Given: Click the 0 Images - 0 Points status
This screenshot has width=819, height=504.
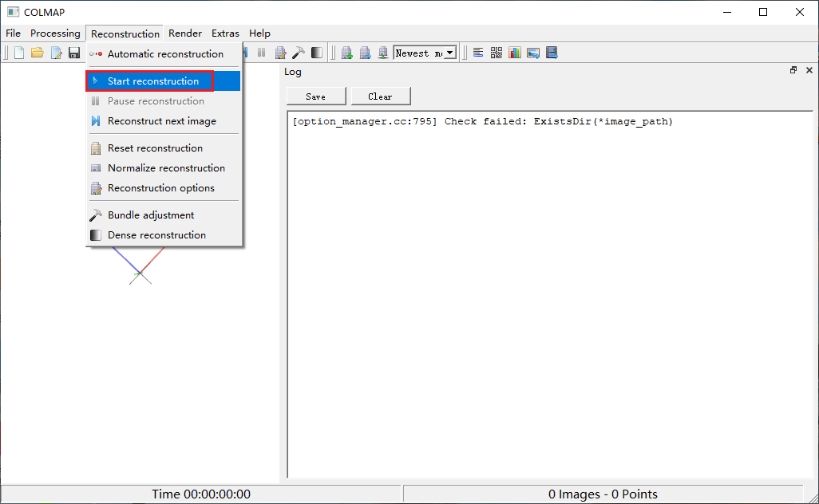Looking at the screenshot, I should (603, 494).
